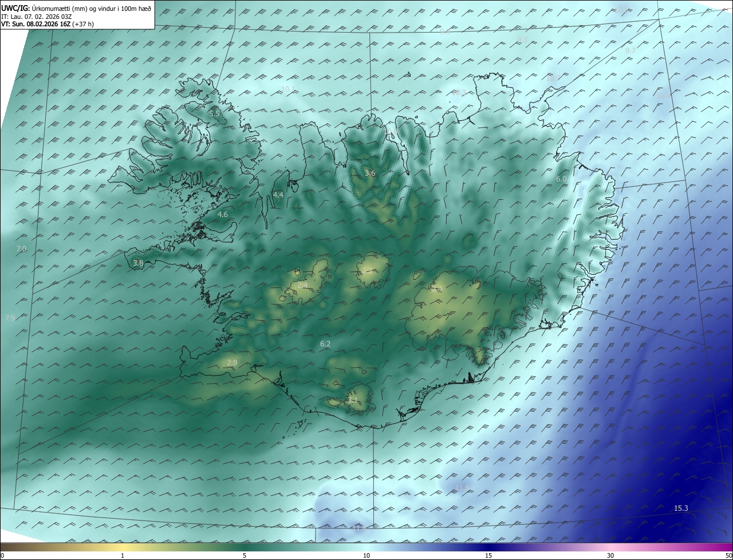Click the precipitable water color scale bar

[366, 547]
